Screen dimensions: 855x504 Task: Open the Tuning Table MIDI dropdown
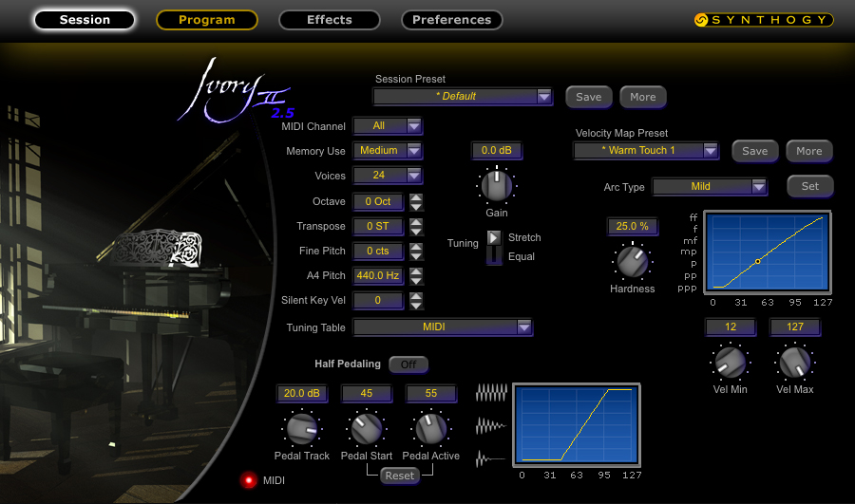[443, 327]
